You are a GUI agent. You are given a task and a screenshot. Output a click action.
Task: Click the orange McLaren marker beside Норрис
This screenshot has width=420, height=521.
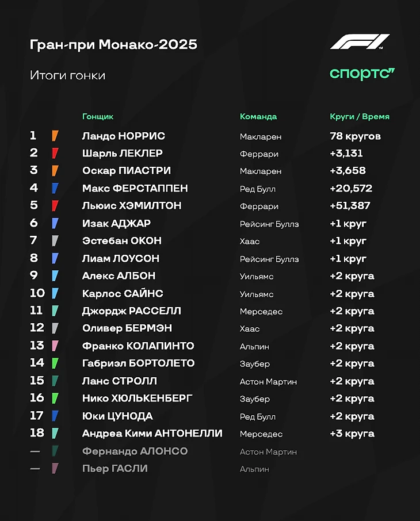click(x=55, y=136)
